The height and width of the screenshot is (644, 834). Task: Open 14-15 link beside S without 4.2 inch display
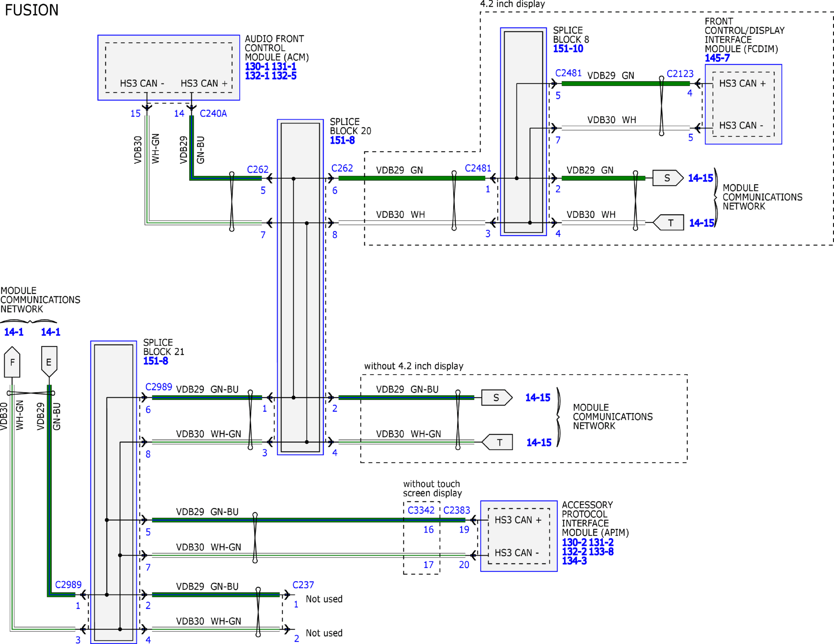point(538,398)
